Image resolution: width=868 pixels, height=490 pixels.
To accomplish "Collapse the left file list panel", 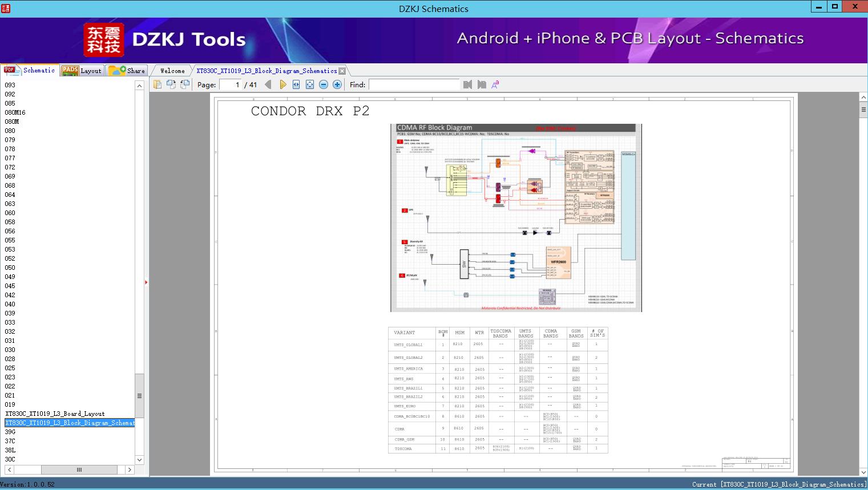I will coord(146,282).
